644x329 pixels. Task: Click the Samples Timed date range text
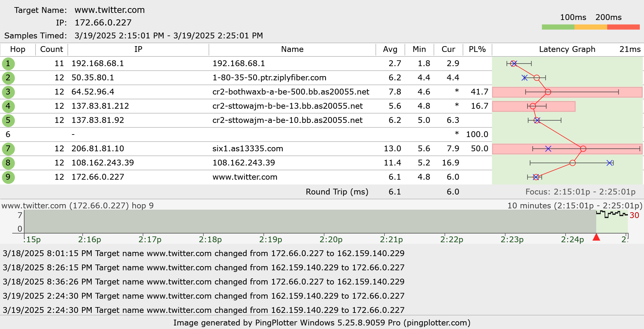pyautogui.click(x=169, y=35)
